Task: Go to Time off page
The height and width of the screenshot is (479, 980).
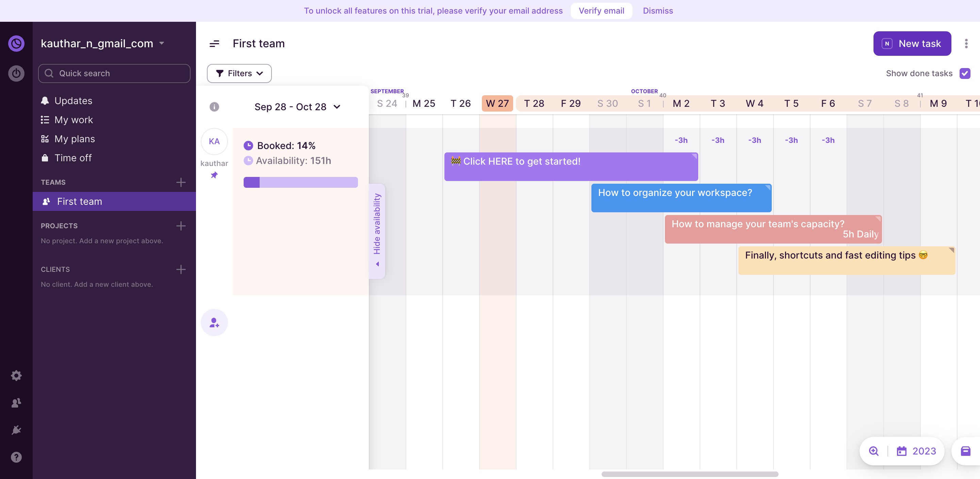Action: [73, 158]
